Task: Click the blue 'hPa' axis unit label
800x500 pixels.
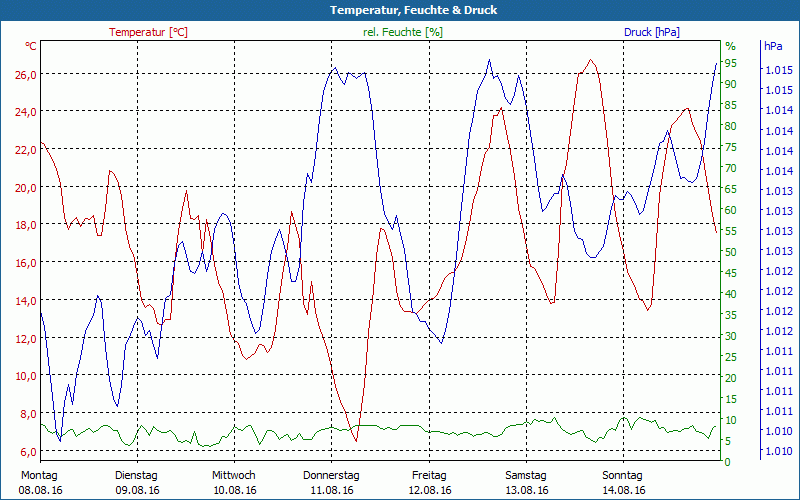Action: click(x=774, y=46)
